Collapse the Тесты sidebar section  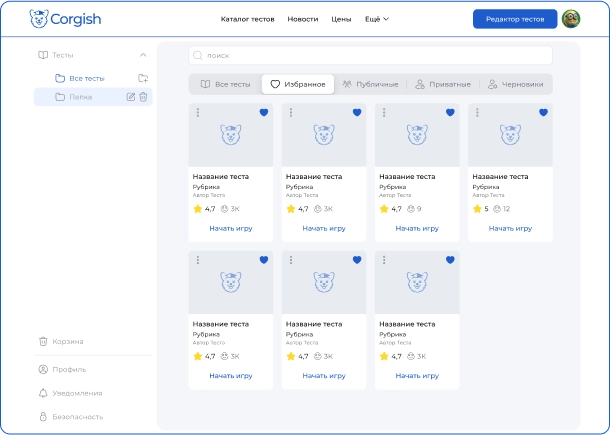(143, 55)
